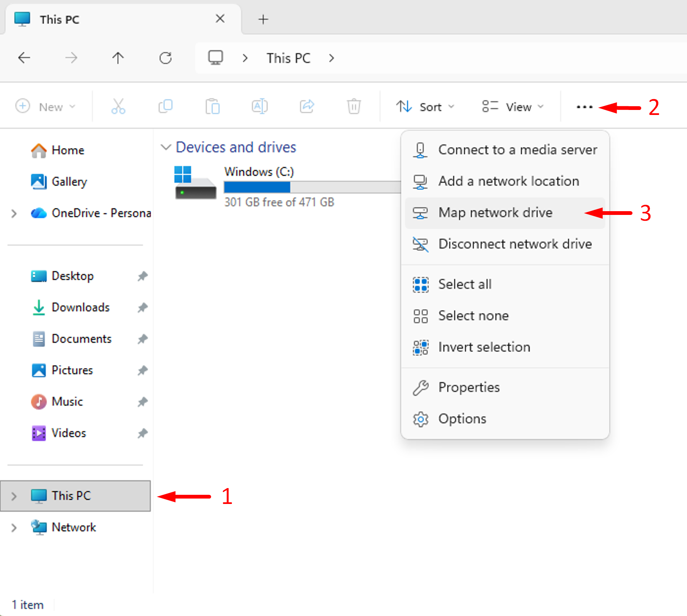687x616 pixels.
Task: Open the Sort dropdown
Action: (425, 107)
